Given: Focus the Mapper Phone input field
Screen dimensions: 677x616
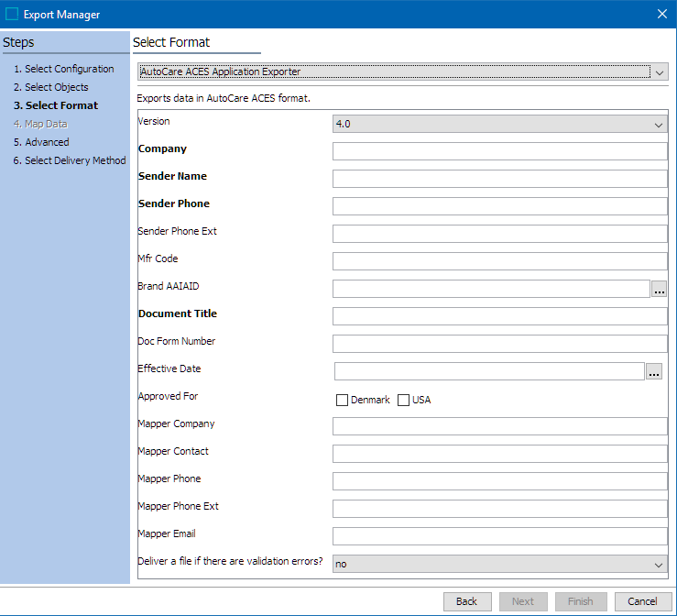Looking at the screenshot, I should (x=500, y=481).
